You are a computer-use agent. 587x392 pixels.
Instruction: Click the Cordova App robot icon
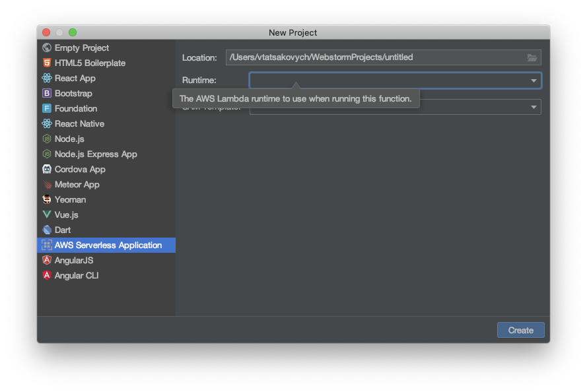(x=46, y=169)
